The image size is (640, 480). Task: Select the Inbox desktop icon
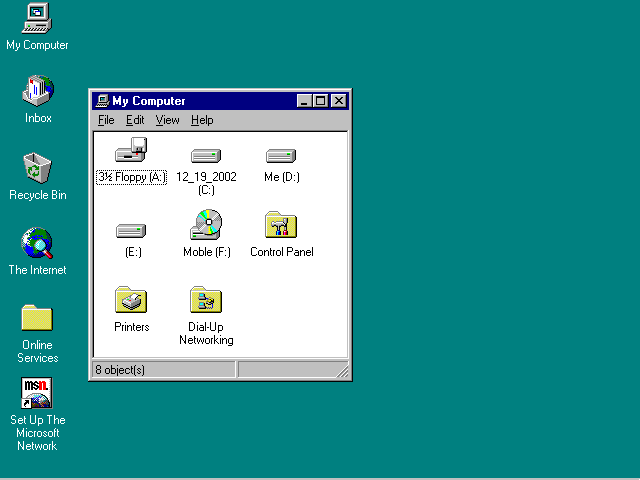point(38,91)
